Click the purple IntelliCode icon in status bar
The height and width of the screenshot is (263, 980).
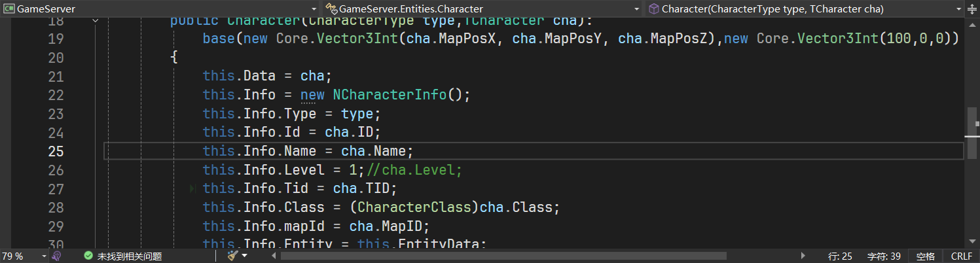(57, 256)
